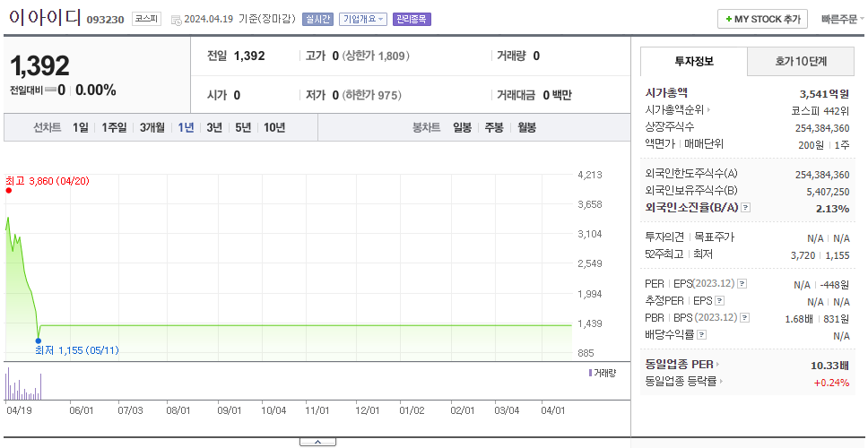The height and width of the screenshot is (448, 868).
Task: Click the calendar icon beside 2024.04.19 date
Action: (x=176, y=21)
